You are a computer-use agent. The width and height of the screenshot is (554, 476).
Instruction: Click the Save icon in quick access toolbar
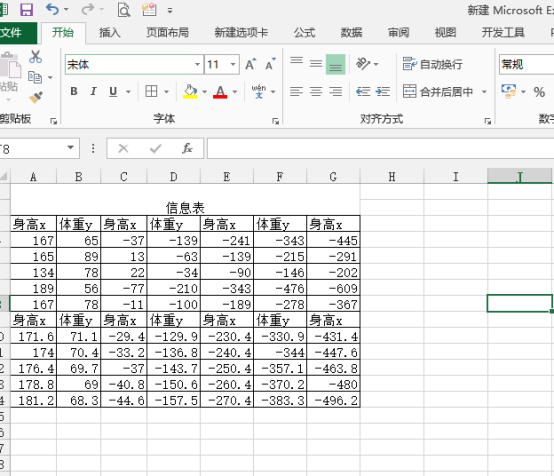tap(26, 10)
